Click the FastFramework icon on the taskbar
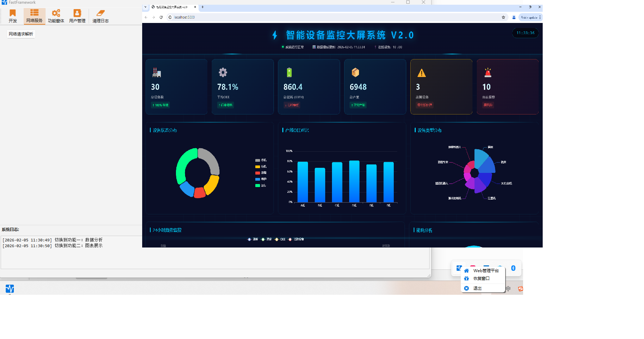Viewport: 644px width, 339px height. (10, 289)
